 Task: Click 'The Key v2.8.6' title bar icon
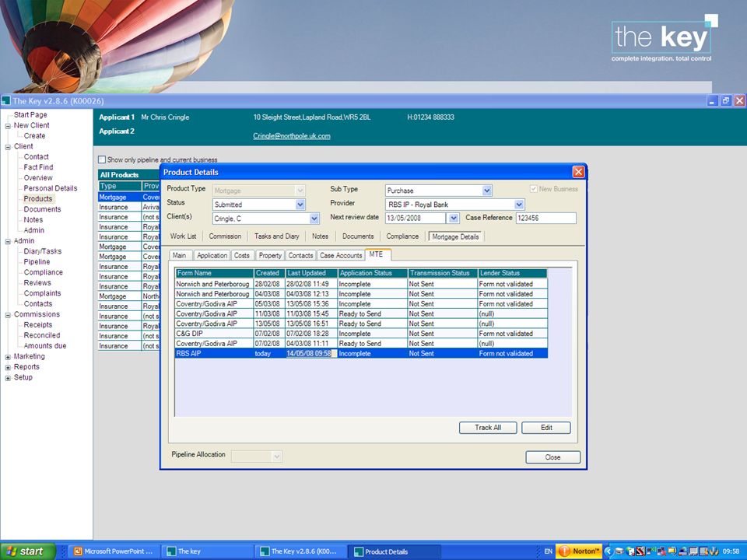[x=5, y=100]
